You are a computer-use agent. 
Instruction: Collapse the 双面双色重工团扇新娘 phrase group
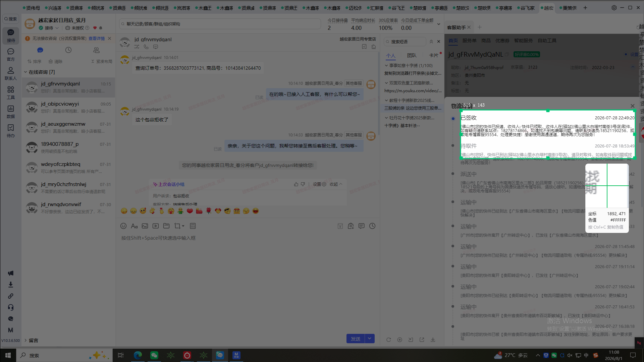point(386,83)
